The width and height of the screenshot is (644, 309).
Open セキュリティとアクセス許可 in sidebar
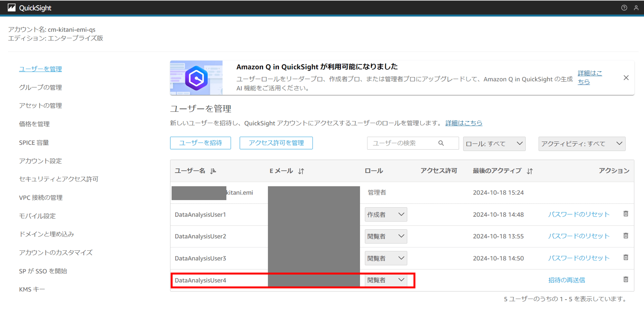[59, 179]
